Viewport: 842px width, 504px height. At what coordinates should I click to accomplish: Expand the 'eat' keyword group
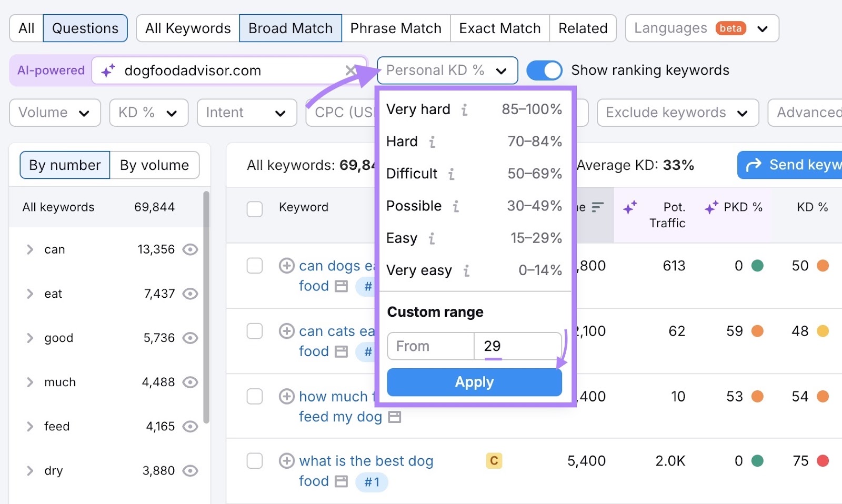30,294
